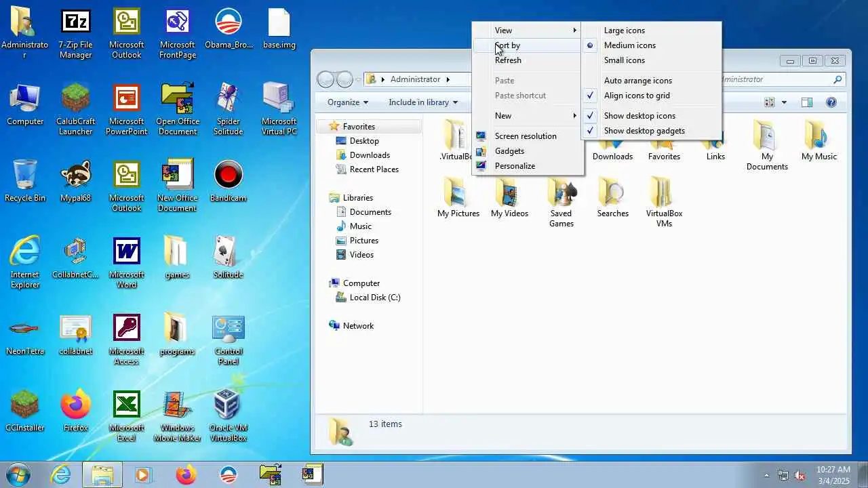Open Gadgets from context menu
Image resolution: width=868 pixels, height=488 pixels.
528,151
